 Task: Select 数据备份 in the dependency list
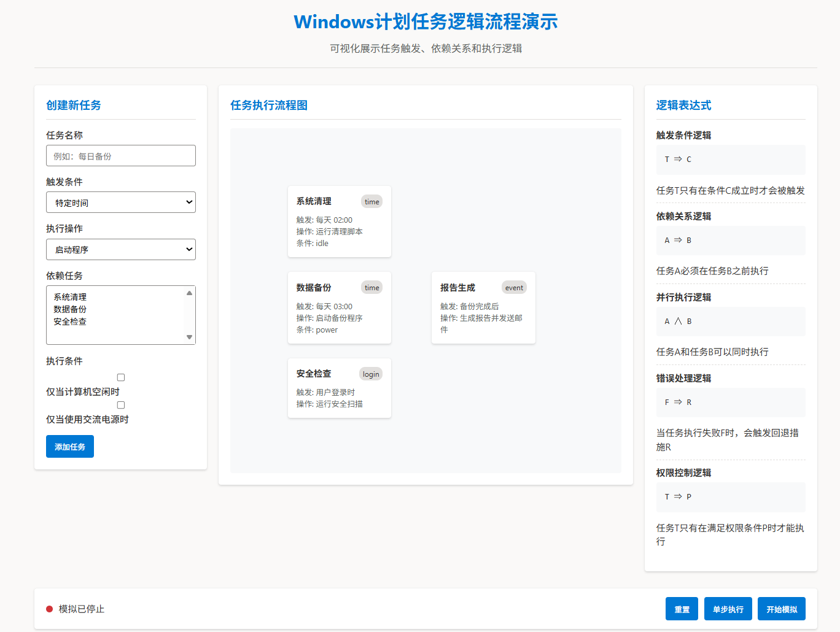click(70, 309)
